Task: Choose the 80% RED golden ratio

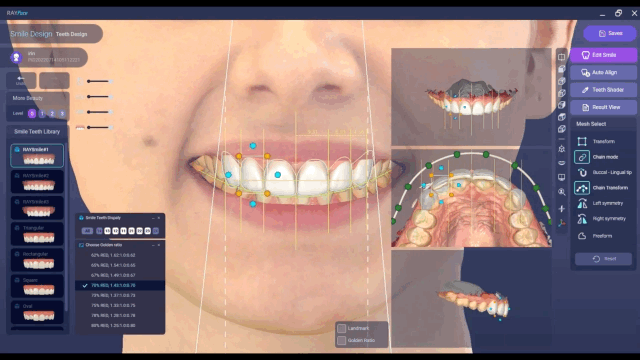Action: (x=120, y=326)
